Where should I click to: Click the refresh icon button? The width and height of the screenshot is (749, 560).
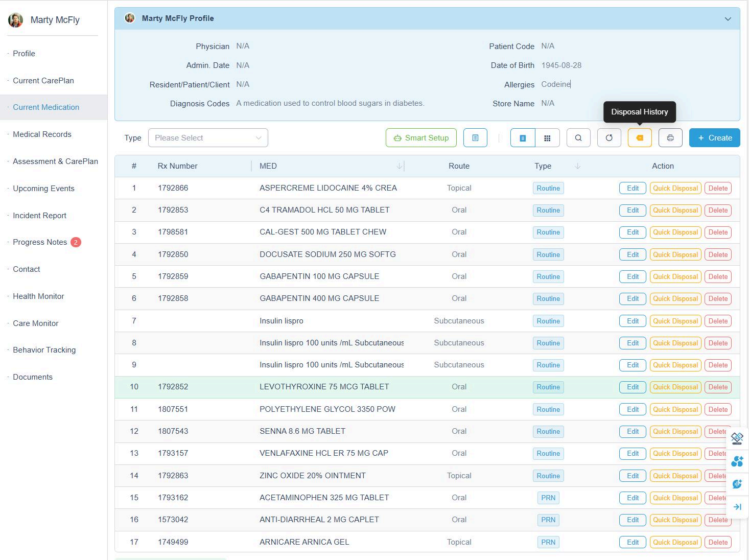609,138
